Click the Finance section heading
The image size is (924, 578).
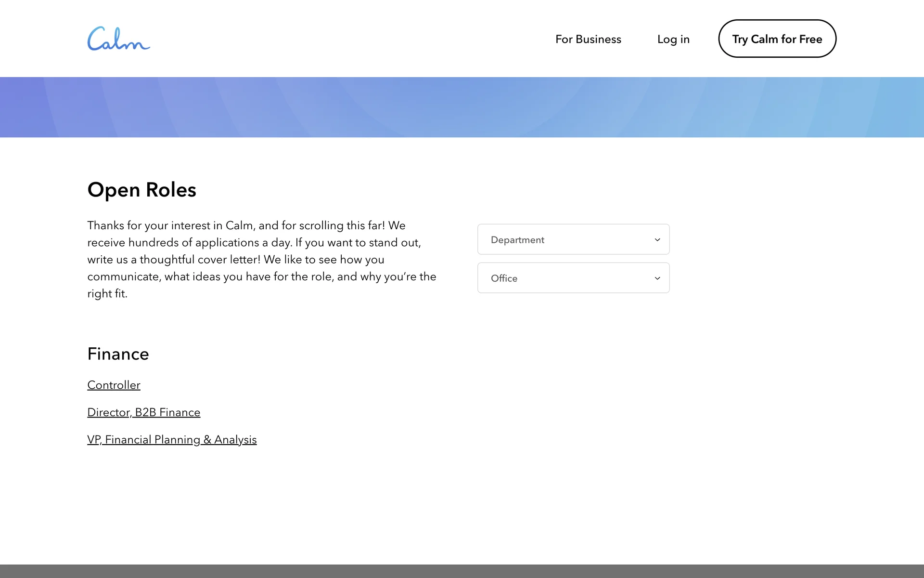coord(118,354)
